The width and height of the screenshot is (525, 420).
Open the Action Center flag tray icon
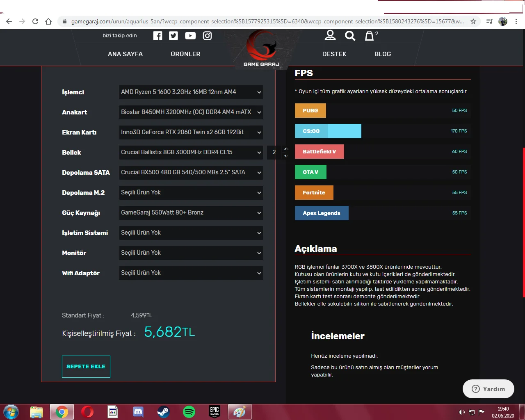(482, 412)
